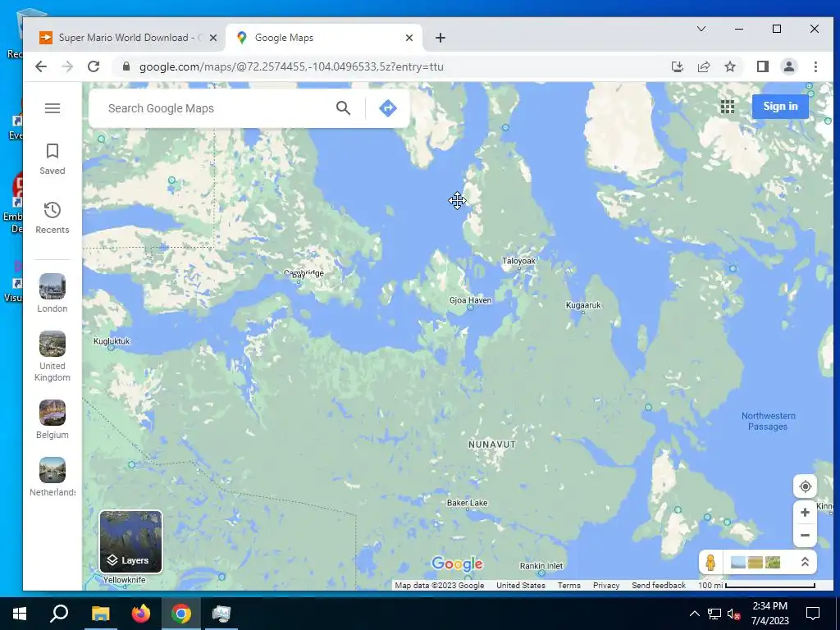This screenshot has height=630, width=840.
Task: Toggle the 100 mi map scale
Action: pyautogui.click(x=756, y=586)
